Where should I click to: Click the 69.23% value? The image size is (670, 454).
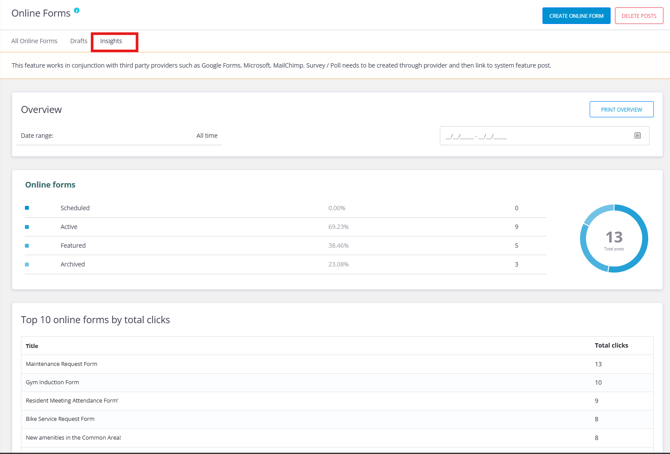[x=338, y=227]
